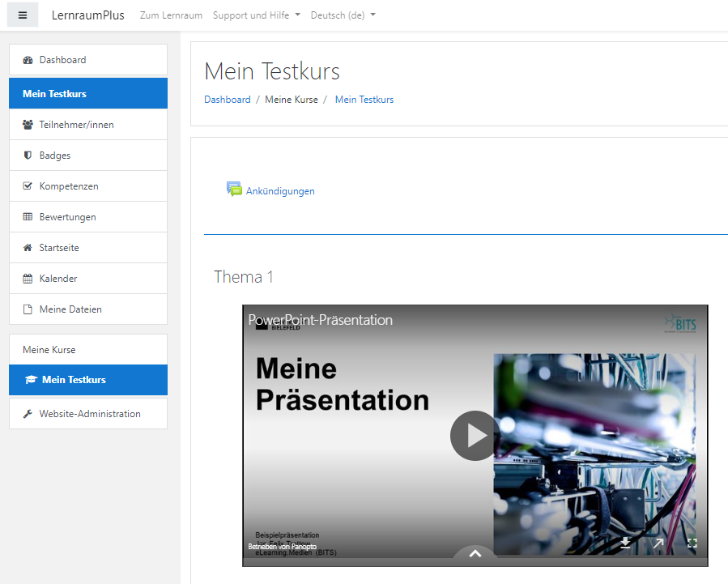The width and height of the screenshot is (728, 584).
Task: Click the Ankündigungen forum speech-bubble icon
Action: (234, 189)
